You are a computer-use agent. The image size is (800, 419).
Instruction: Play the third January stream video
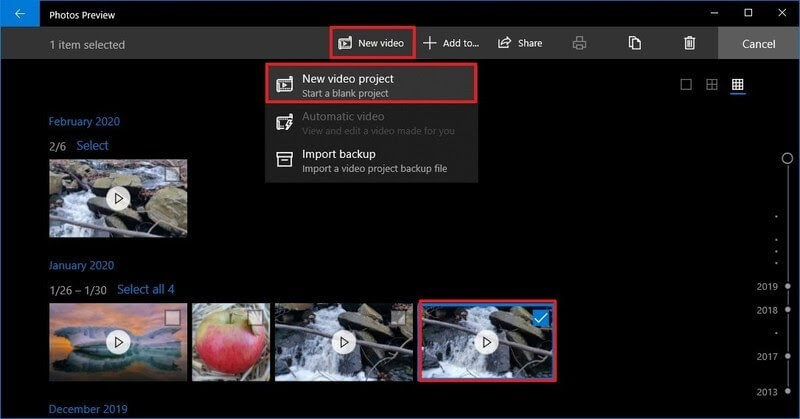344,342
